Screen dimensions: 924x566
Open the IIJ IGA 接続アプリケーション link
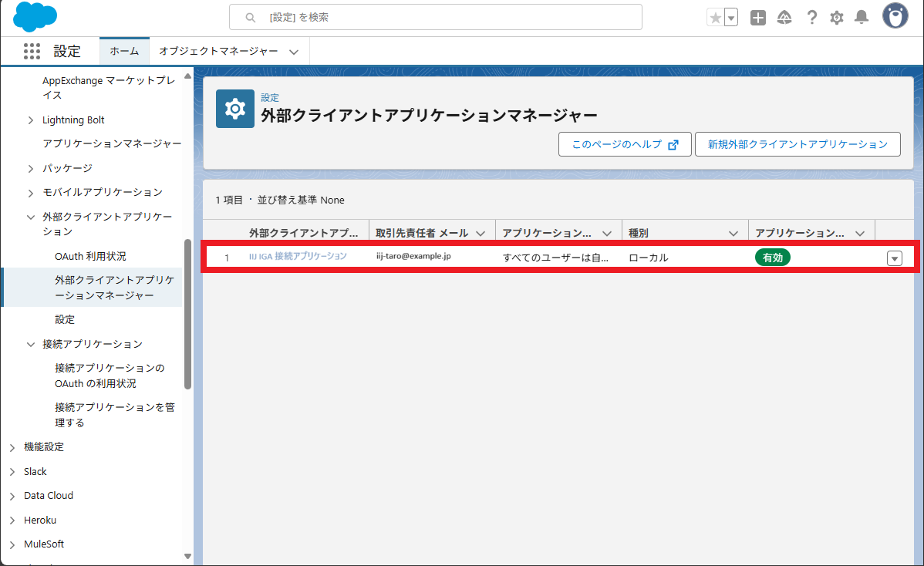tap(298, 256)
